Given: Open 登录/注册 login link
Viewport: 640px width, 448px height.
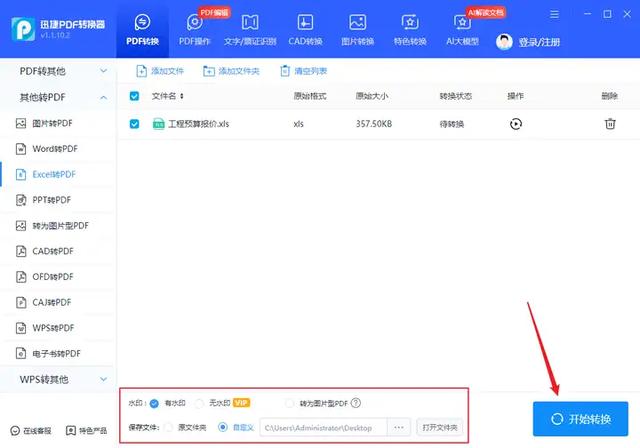Looking at the screenshot, I should point(539,42).
